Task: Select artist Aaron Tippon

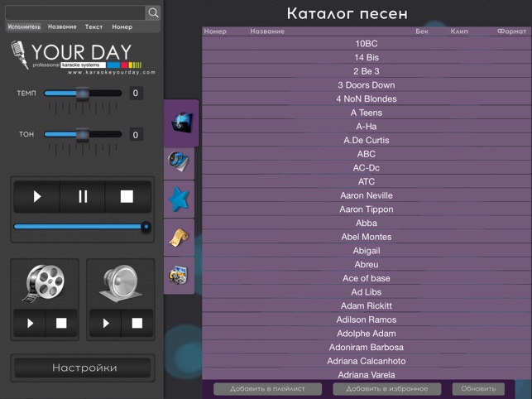Action: click(367, 209)
